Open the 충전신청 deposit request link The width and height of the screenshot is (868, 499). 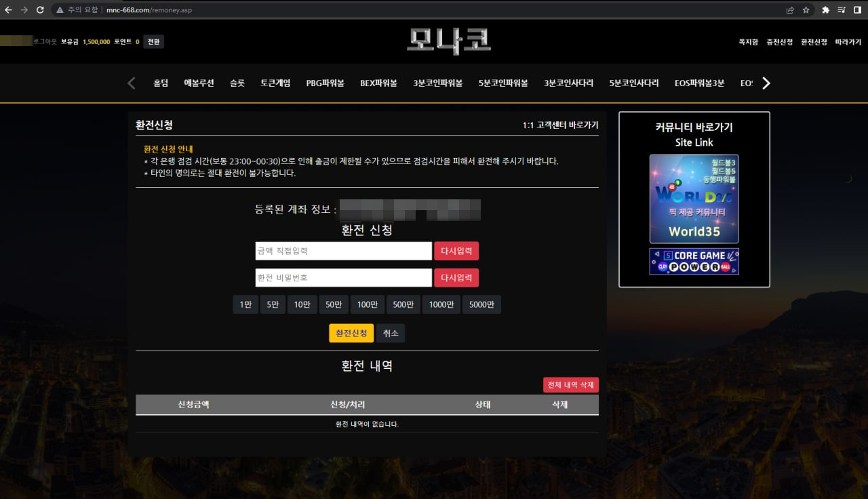pos(780,42)
